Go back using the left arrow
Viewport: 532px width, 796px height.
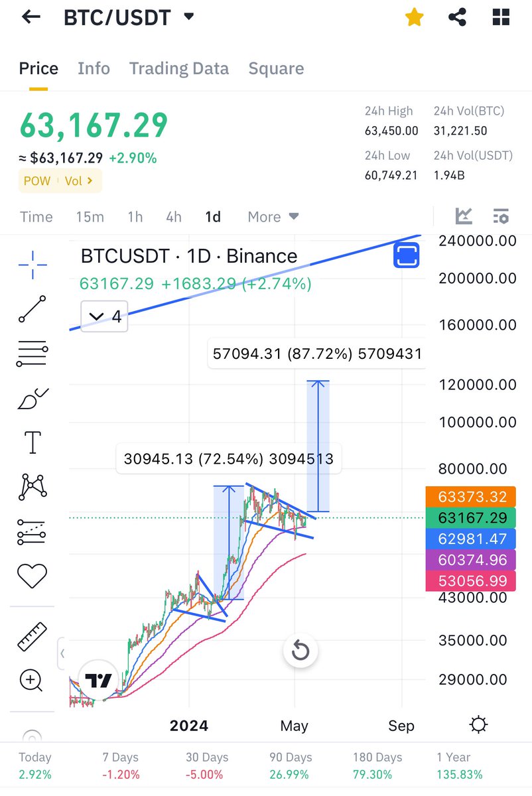[x=31, y=17]
